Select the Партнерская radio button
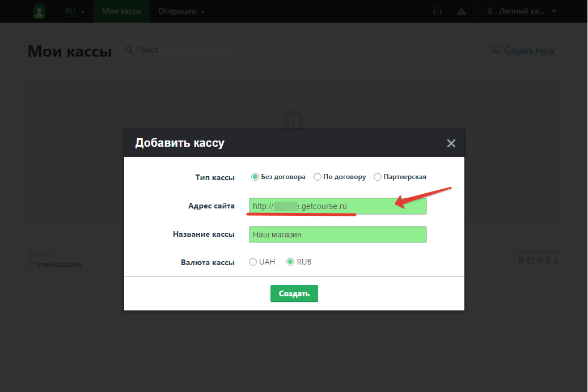Image resolution: width=588 pixels, height=392 pixels. [378, 177]
